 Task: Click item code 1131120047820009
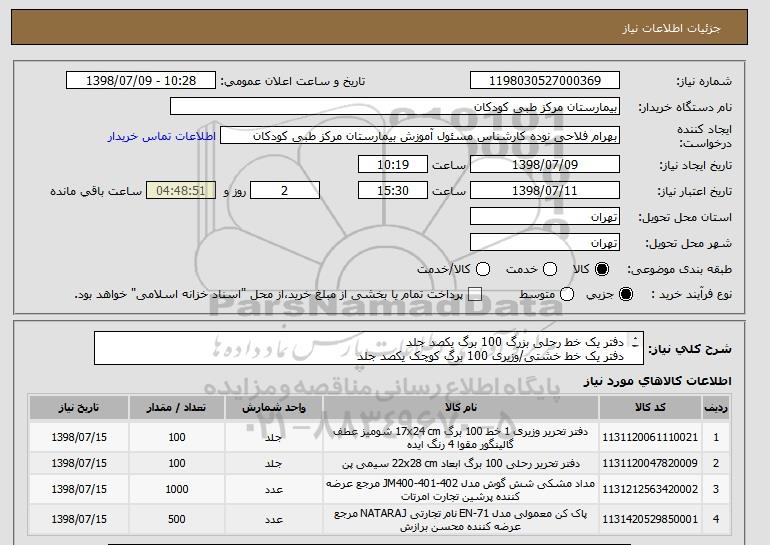click(650, 463)
